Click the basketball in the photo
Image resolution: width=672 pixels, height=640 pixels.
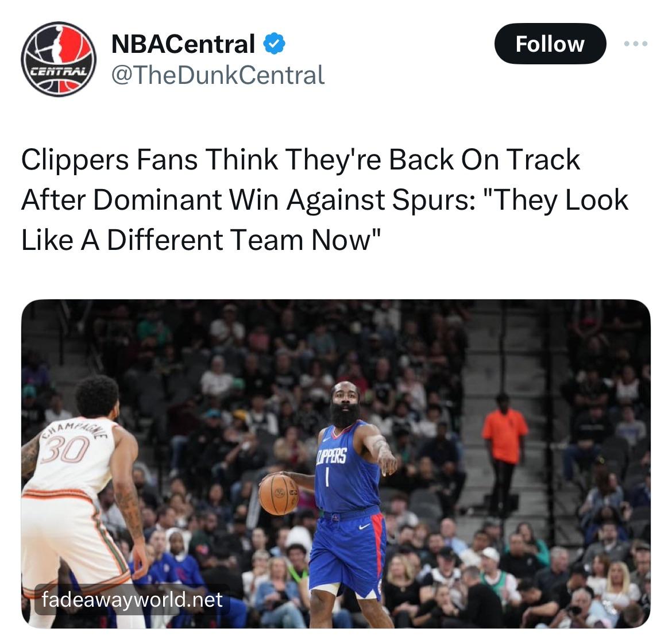tap(279, 494)
